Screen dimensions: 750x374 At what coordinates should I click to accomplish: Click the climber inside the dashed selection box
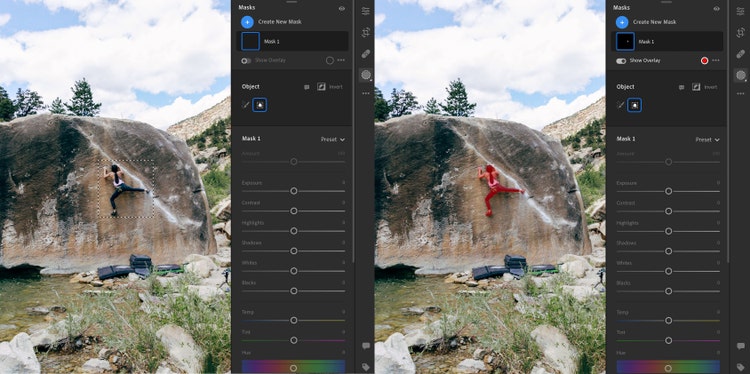click(120, 187)
